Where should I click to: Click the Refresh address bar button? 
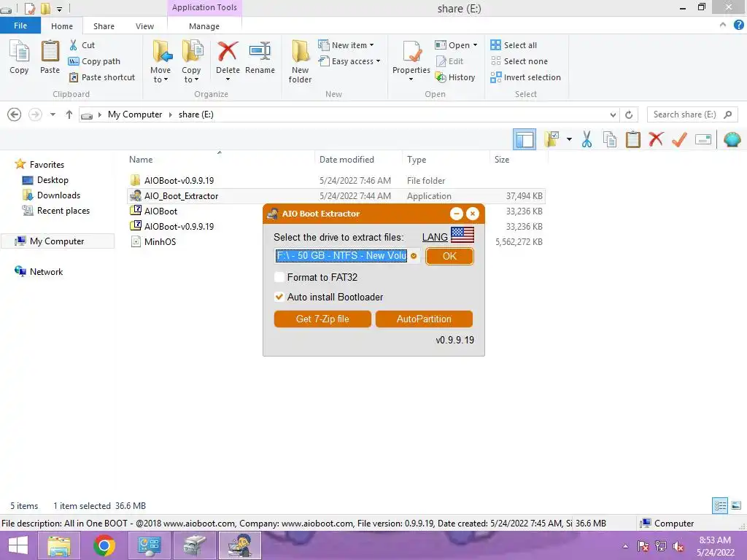click(x=629, y=114)
